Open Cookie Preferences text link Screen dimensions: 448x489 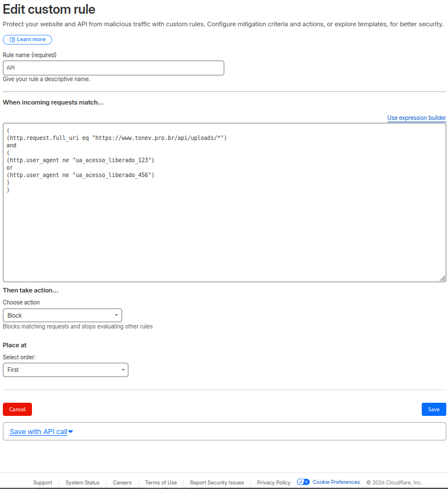(x=336, y=482)
